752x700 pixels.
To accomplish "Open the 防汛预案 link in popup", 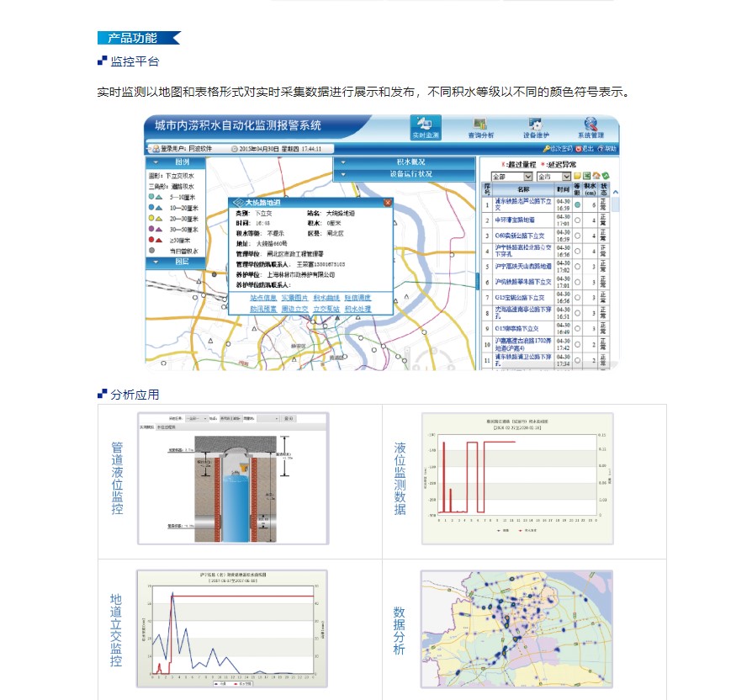I will point(262,309).
